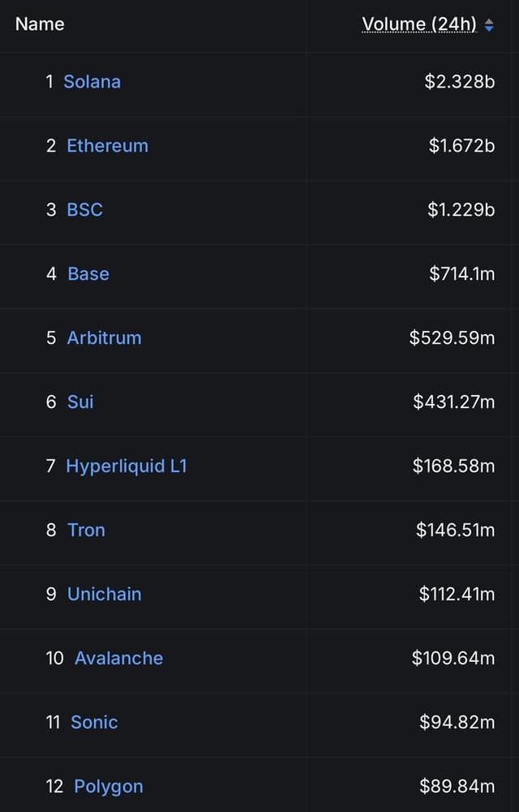Screen dimensions: 519x812
Task: Select Polygon's $89.84m volume cell
Action: tap(457, 787)
